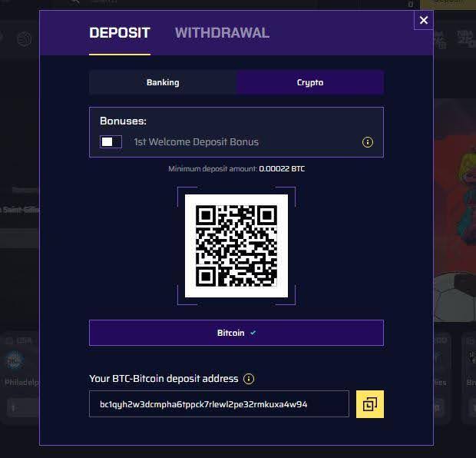Image resolution: width=476 pixels, height=458 pixels.
Task: Enable the 1st Welcome Deposit Bonus toggle
Action: pyautogui.click(x=111, y=142)
